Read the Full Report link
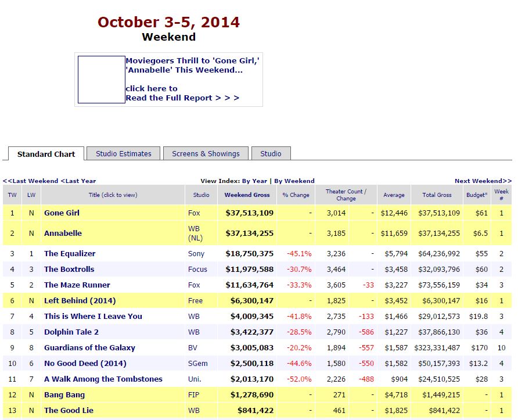Screen dimensions: 518x420 [x=182, y=98]
